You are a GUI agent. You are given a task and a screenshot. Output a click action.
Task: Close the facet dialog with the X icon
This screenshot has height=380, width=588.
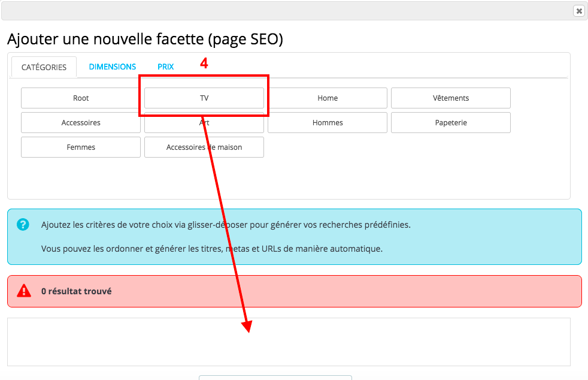578,11
